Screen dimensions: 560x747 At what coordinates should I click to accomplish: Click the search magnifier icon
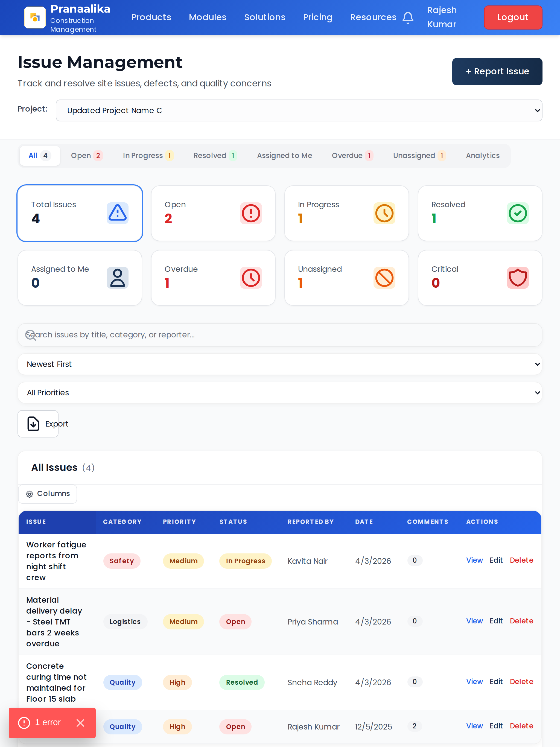click(x=30, y=335)
